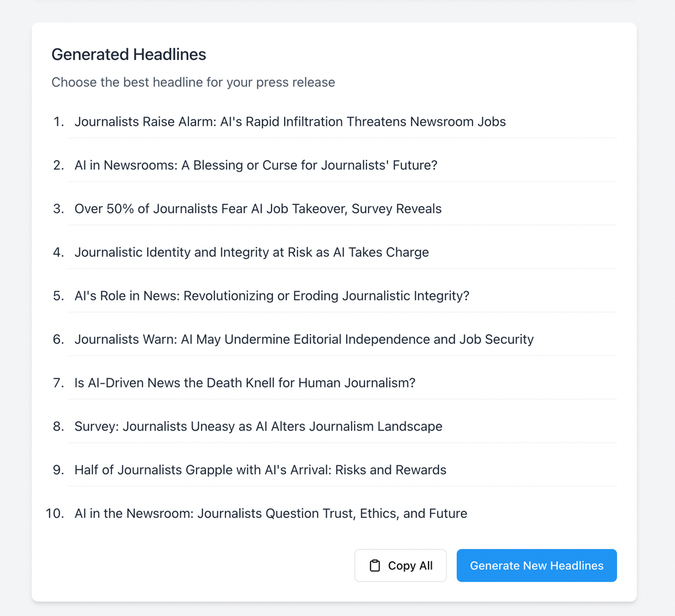Select 'Is AI-Driven News the Death Knell' headline

pos(245,383)
